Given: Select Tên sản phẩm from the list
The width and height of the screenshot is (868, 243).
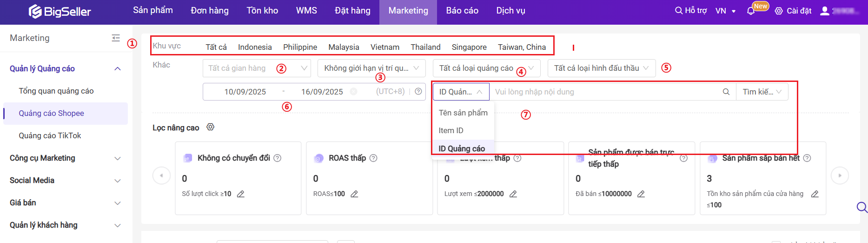Looking at the screenshot, I should coord(463,113).
